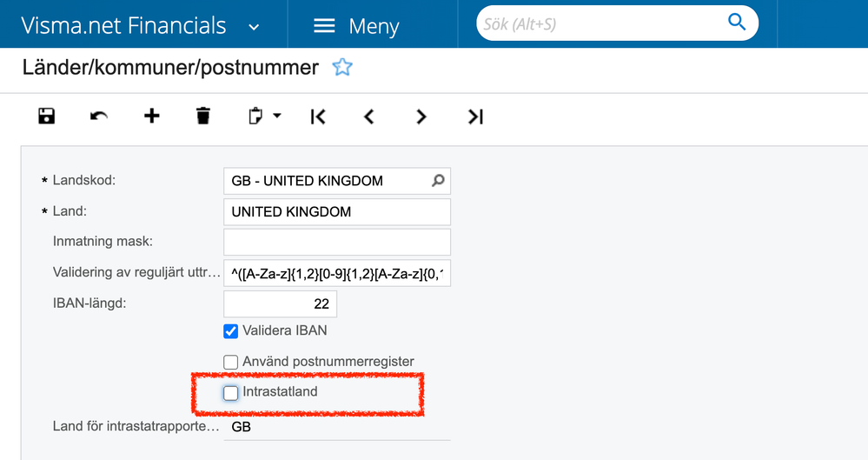Enable Använd postnummerregister checkbox

230,362
